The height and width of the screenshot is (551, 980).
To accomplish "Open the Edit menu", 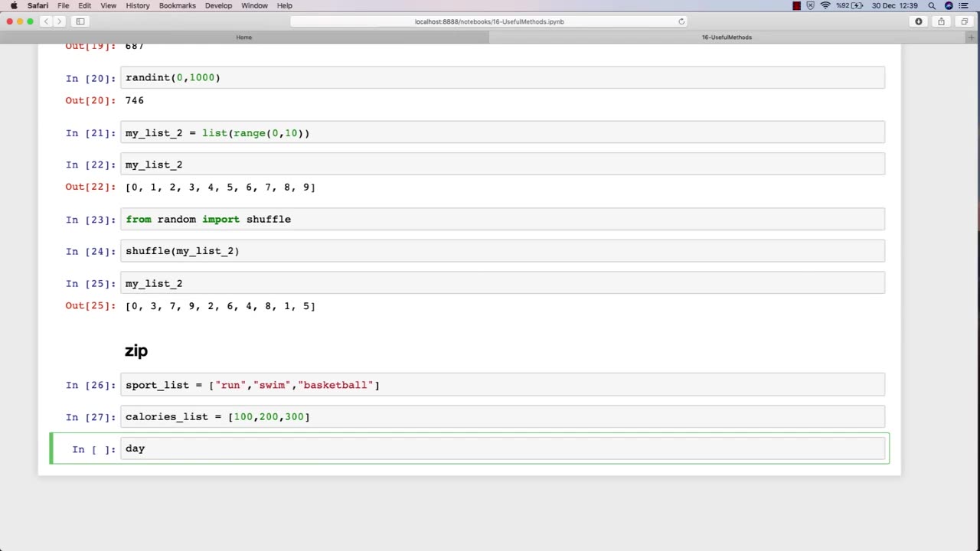I will (85, 5).
